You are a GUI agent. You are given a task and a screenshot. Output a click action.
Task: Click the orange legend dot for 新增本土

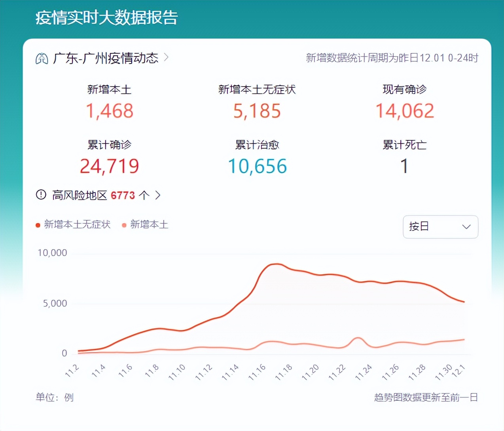(124, 225)
